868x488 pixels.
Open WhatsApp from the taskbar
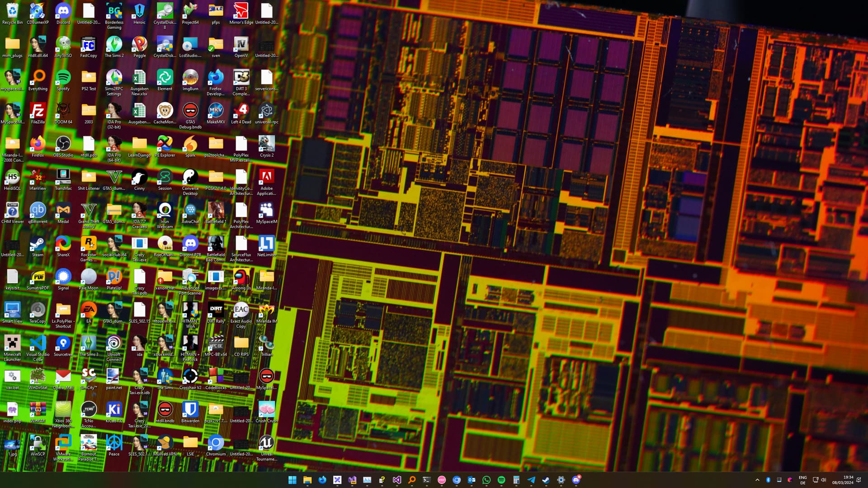(x=486, y=480)
